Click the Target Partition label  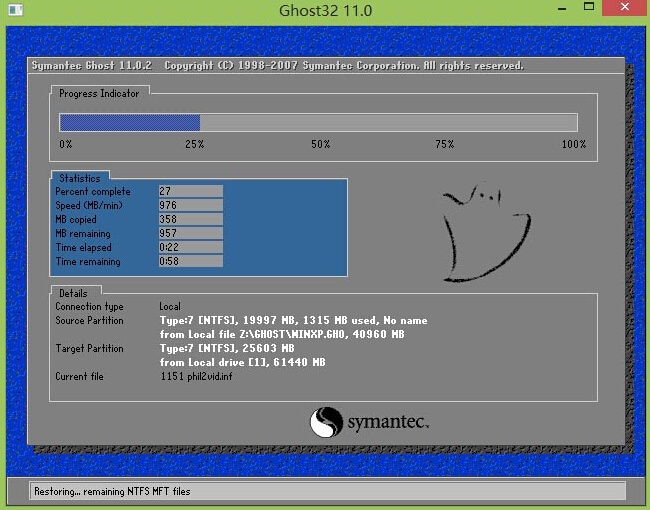(x=90, y=349)
